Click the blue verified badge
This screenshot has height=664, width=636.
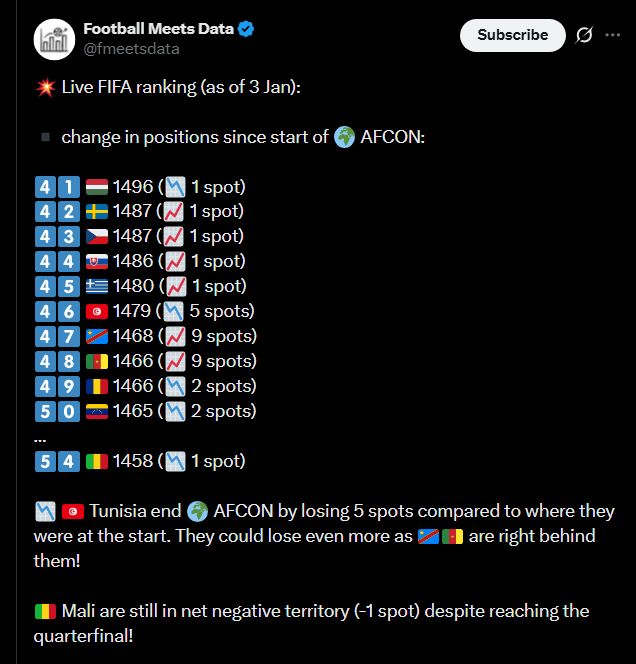click(x=246, y=29)
